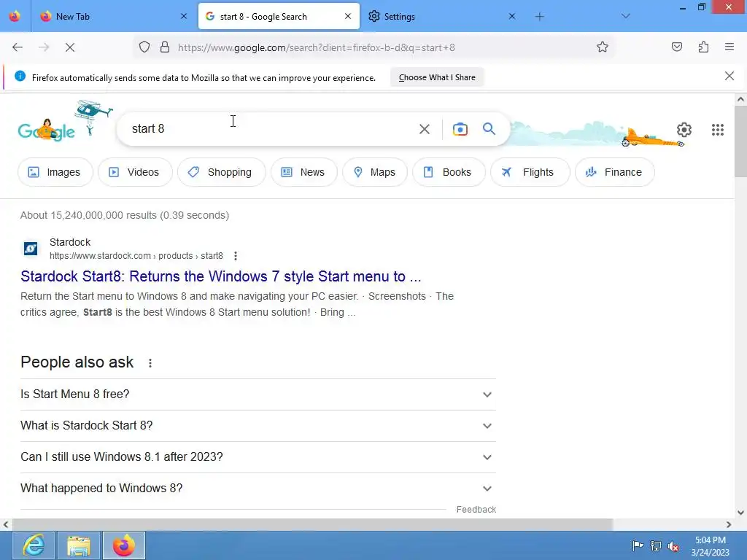Filter results by Maps

tap(375, 172)
